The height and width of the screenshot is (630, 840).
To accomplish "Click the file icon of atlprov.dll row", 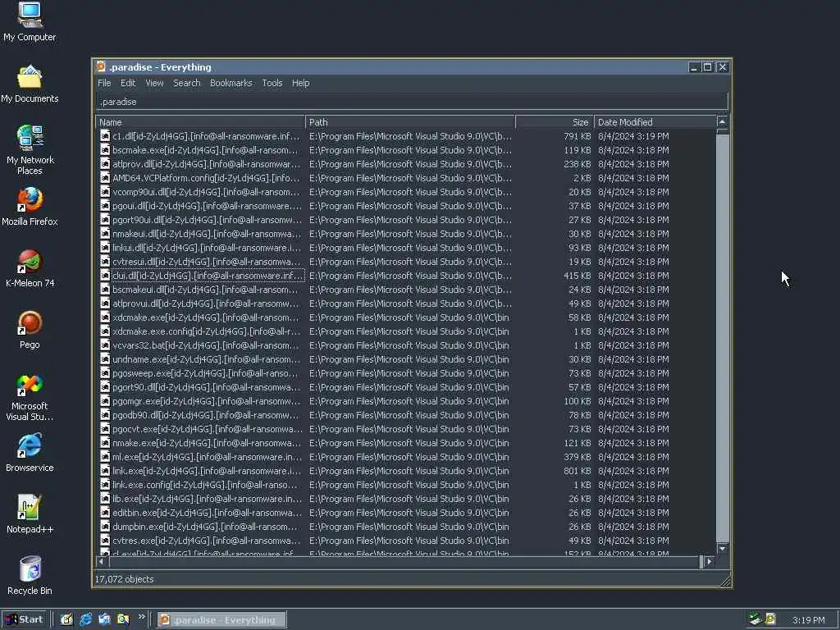I will [x=105, y=164].
